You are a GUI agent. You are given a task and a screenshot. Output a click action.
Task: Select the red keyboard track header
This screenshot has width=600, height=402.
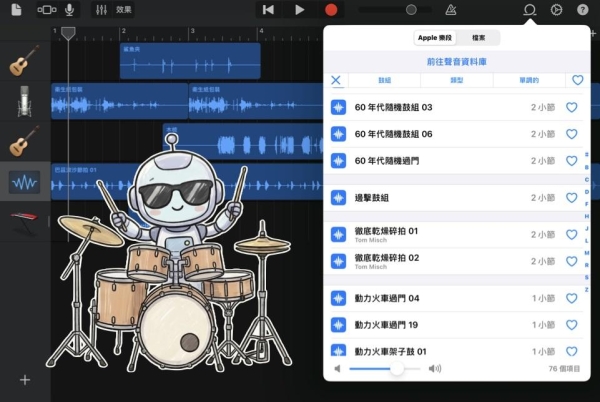24,223
